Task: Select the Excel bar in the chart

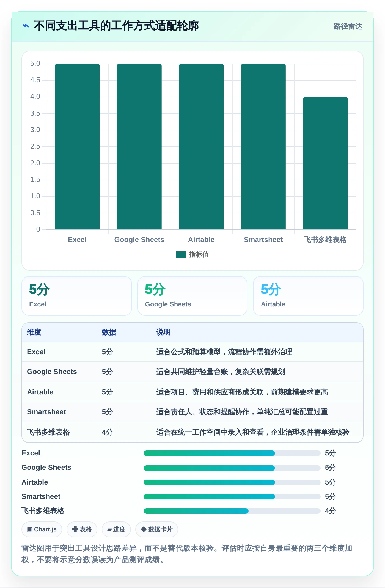Action: pyautogui.click(x=77, y=147)
